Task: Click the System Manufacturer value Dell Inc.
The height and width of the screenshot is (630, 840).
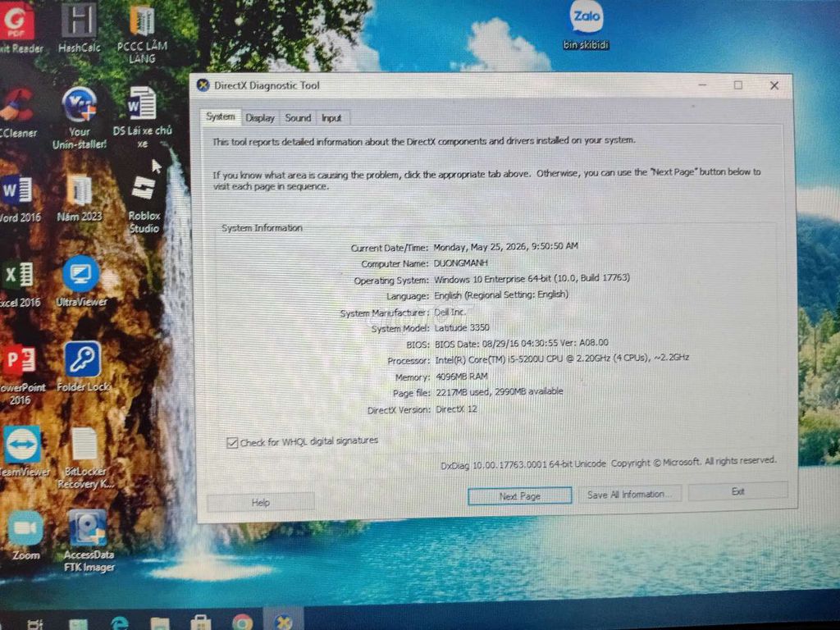Action: pyautogui.click(x=450, y=312)
